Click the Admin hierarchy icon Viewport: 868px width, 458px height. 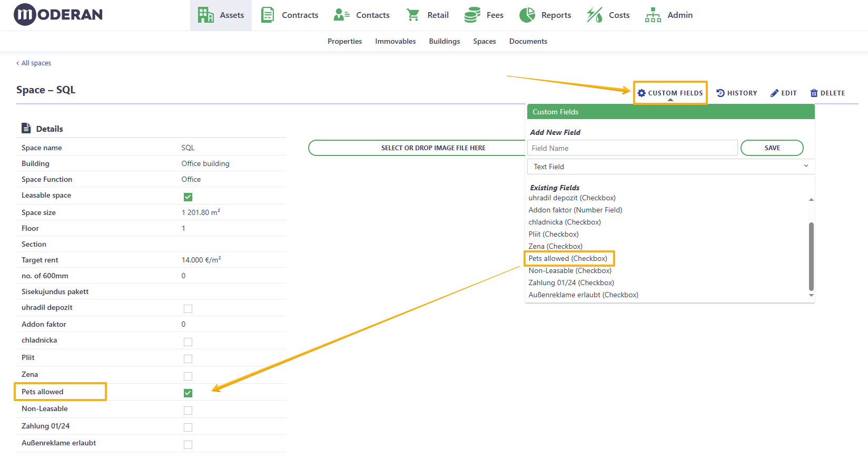click(653, 15)
